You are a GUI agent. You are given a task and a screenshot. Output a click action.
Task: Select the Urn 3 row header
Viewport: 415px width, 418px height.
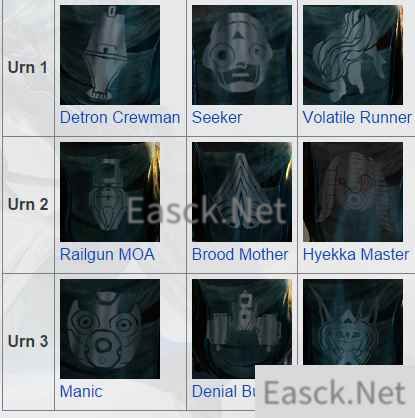pos(28,342)
